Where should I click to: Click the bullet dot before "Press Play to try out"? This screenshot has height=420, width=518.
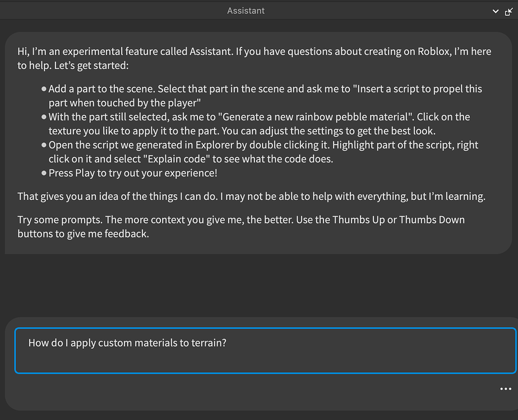click(44, 173)
